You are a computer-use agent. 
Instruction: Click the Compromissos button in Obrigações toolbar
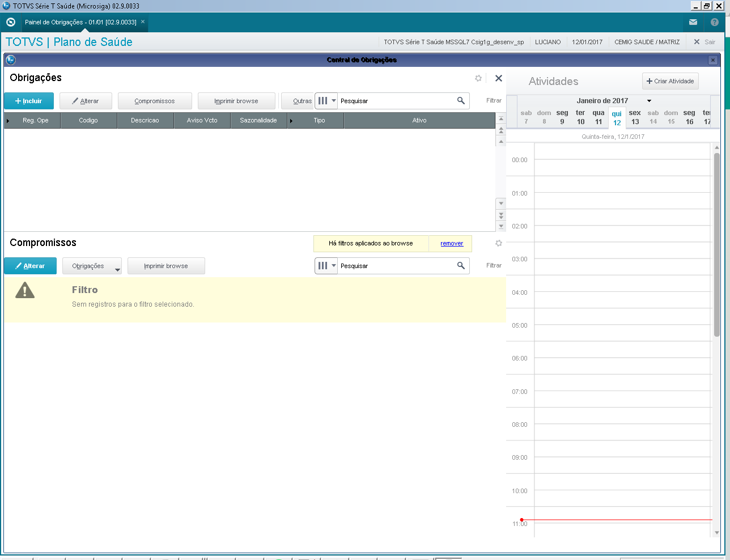coord(155,101)
